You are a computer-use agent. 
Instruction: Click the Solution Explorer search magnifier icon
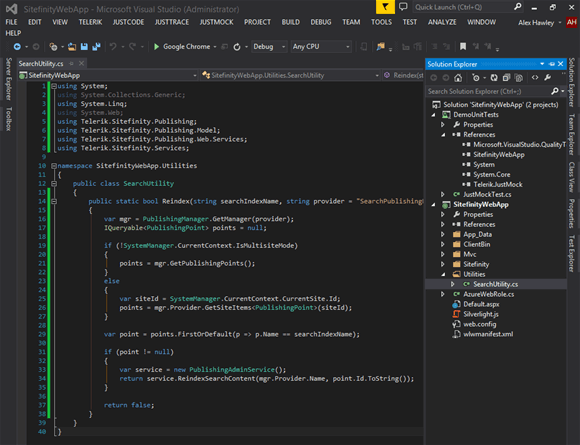tap(554, 91)
